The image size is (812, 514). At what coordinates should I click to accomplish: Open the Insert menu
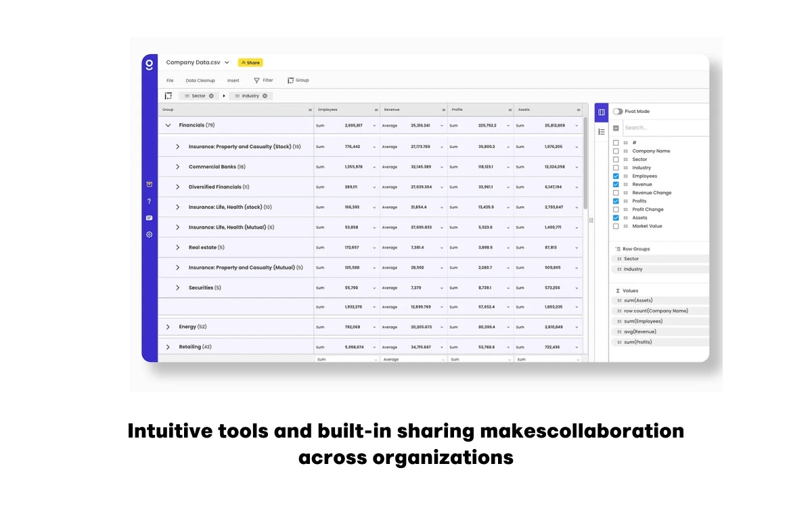233,80
